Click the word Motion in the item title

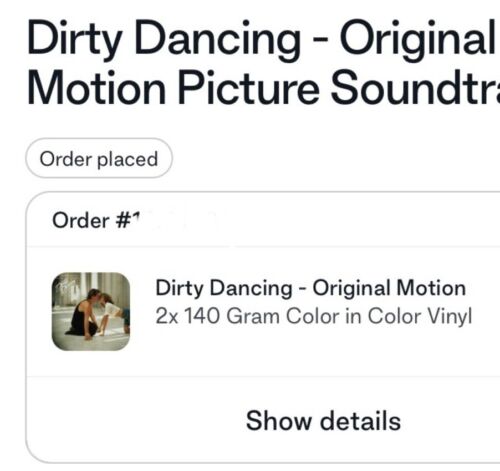pyautogui.click(x=431, y=288)
